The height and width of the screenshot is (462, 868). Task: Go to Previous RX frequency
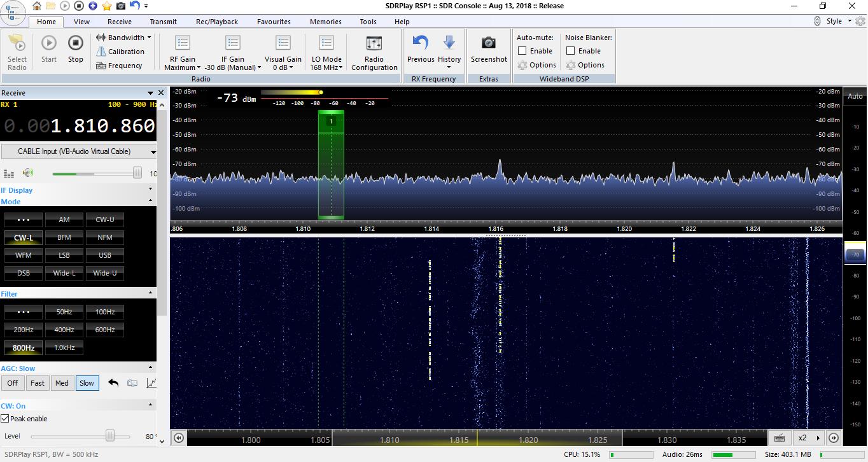pos(421,43)
